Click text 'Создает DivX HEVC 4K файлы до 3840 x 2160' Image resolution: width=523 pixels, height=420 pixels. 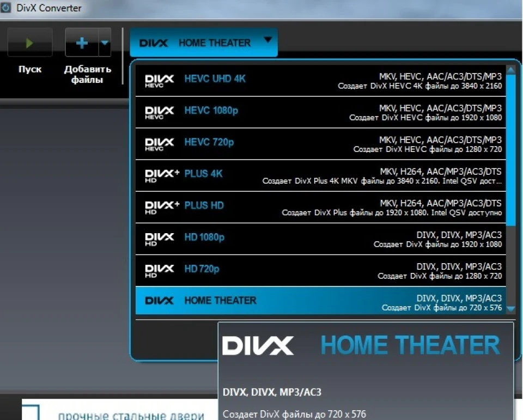(419, 86)
